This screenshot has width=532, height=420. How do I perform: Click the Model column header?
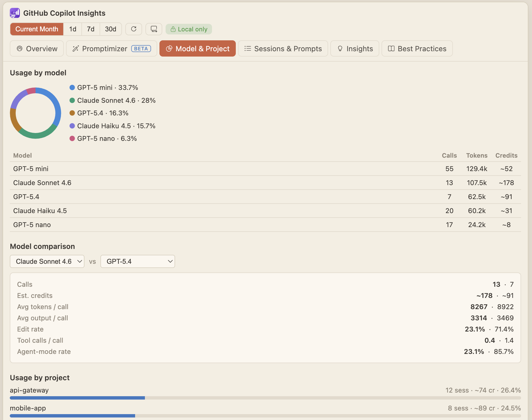click(x=22, y=155)
